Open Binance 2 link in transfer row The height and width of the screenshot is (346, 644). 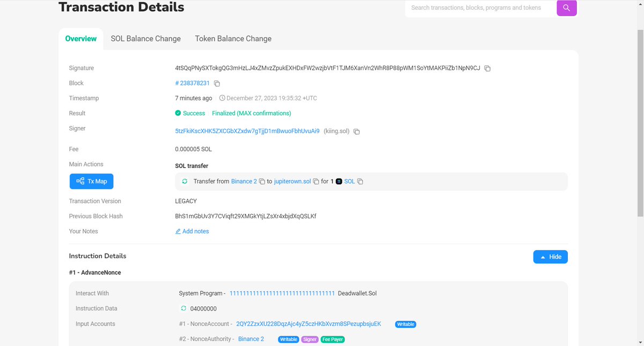[244, 181]
